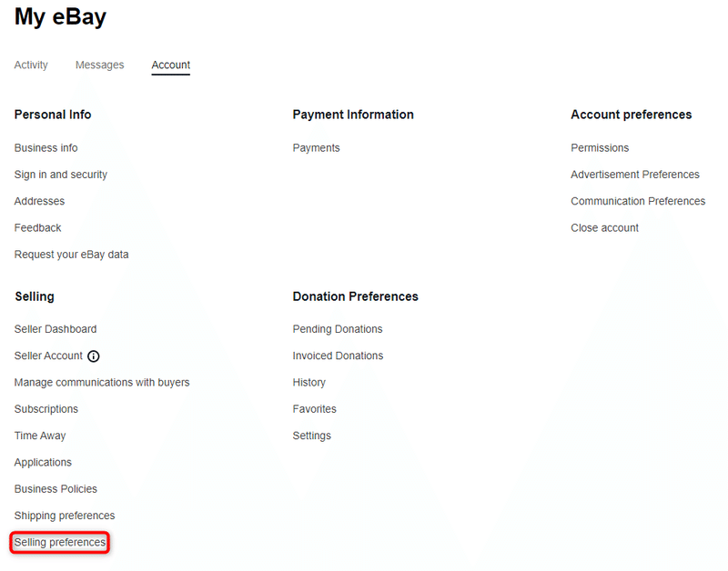Open Permissions under Account preferences
This screenshot has width=728, height=571.
[x=600, y=148]
